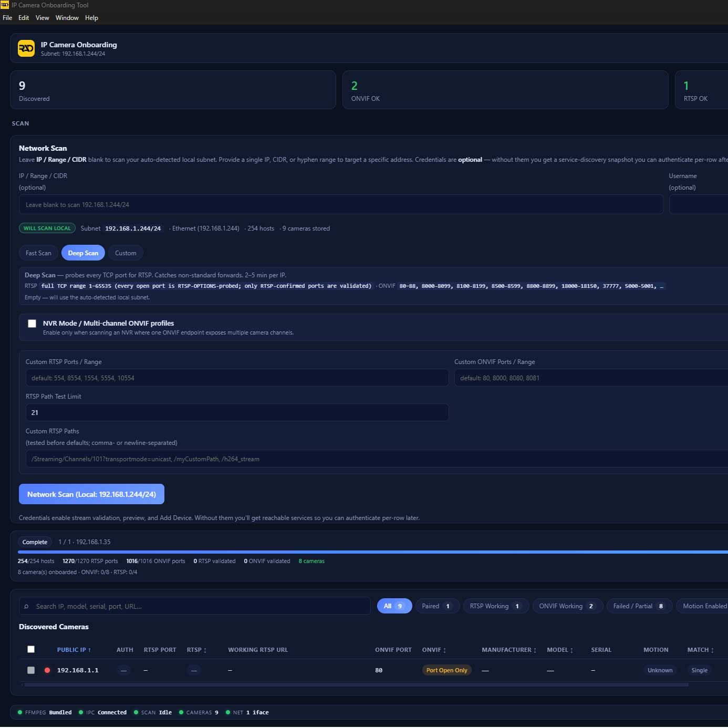Open the File menu

point(7,18)
